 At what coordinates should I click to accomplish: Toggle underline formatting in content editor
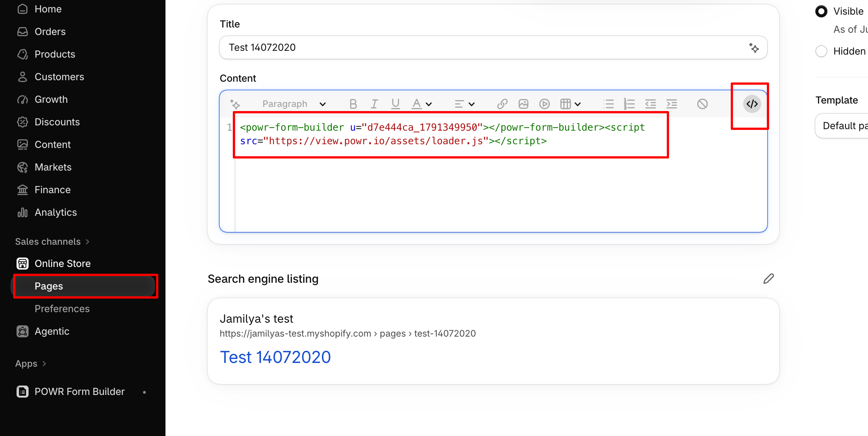click(x=395, y=104)
